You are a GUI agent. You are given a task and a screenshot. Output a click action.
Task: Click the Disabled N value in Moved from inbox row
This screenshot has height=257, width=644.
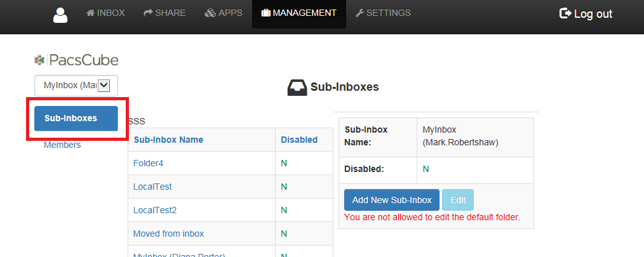click(283, 234)
